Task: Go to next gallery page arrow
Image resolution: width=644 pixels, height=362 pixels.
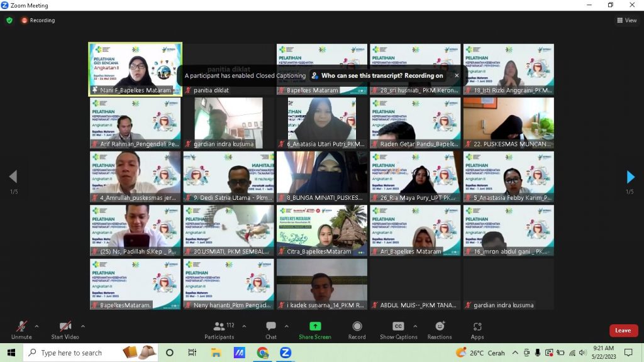Action: coord(630,177)
